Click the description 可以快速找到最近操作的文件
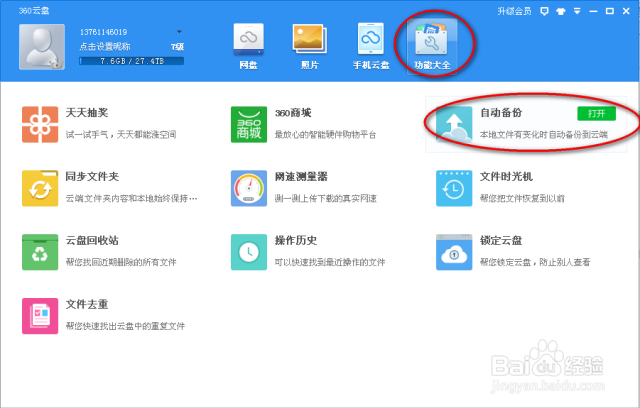Image resolution: width=640 pixels, height=408 pixels. [x=330, y=262]
